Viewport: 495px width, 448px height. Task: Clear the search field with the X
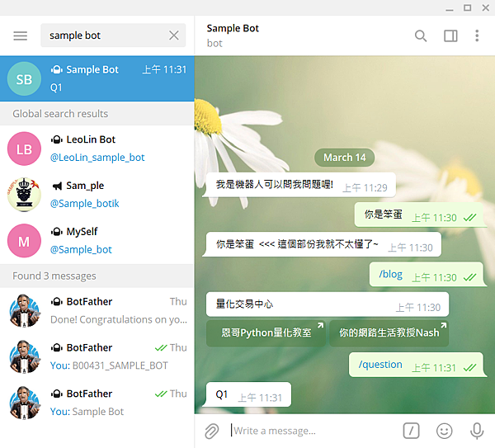tap(174, 35)
